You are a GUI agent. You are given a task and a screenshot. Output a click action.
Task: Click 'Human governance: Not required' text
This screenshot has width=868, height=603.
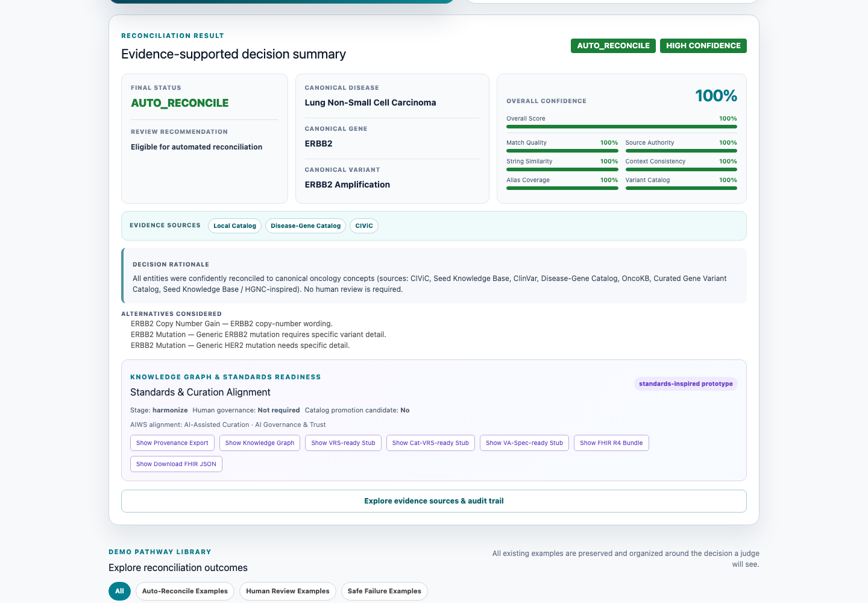tap(246, 410)
